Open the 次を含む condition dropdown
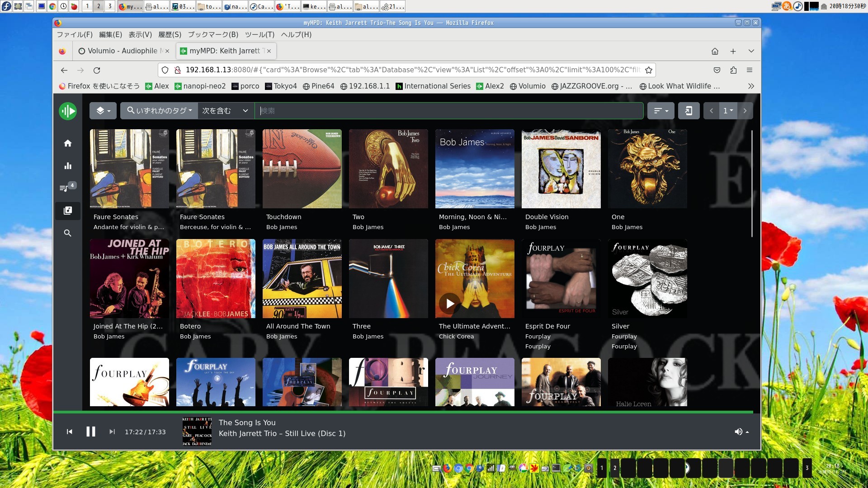The height and width of the screenshot is (488, 868). [225, 110]
